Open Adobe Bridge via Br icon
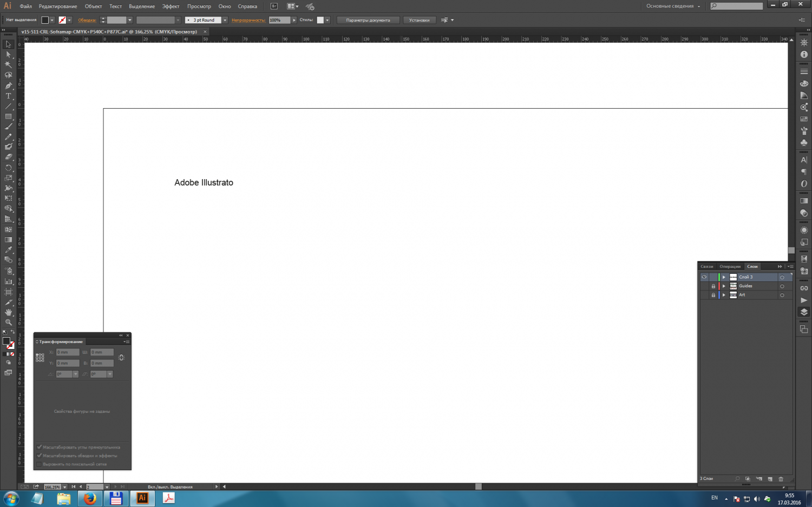The height and width of the screenshot is (507, 812). point(274,6)
